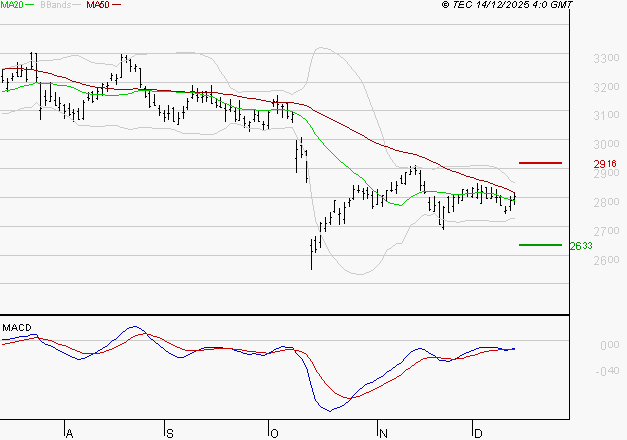This screenshot has height=440, width=627.
Task: Click the S month label on time axis
Action: click(170, 433)
